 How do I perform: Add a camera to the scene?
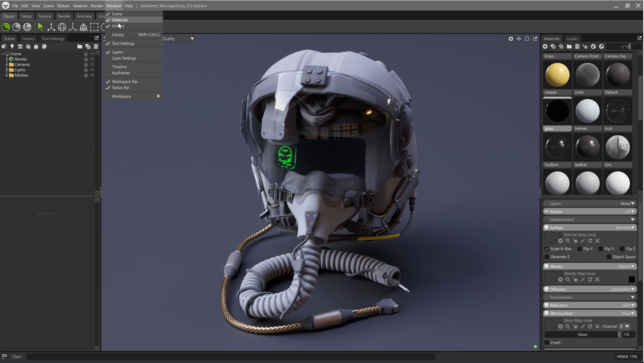pos(20,46)
